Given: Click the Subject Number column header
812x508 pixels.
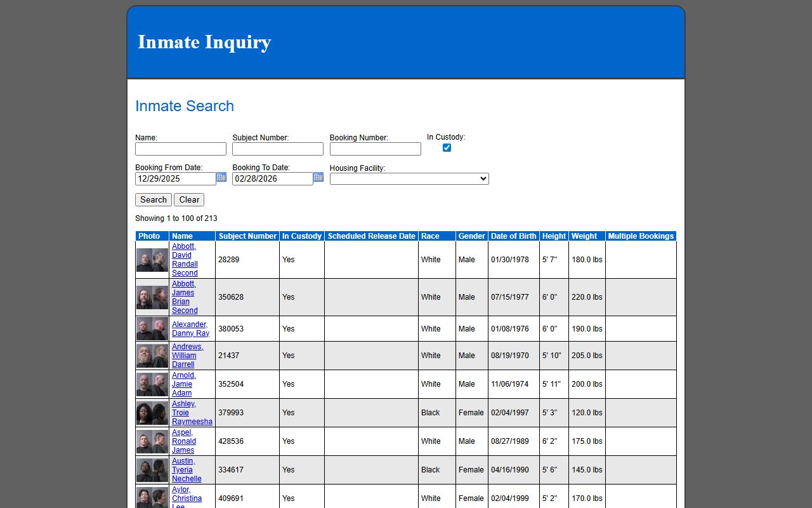Looking at the screenshot, I should click(247, 236).
